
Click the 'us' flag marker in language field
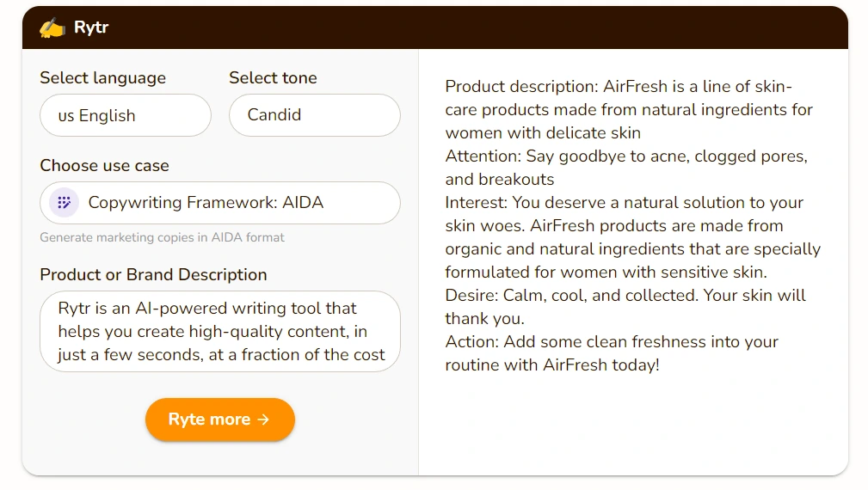(x=66, y=116)
